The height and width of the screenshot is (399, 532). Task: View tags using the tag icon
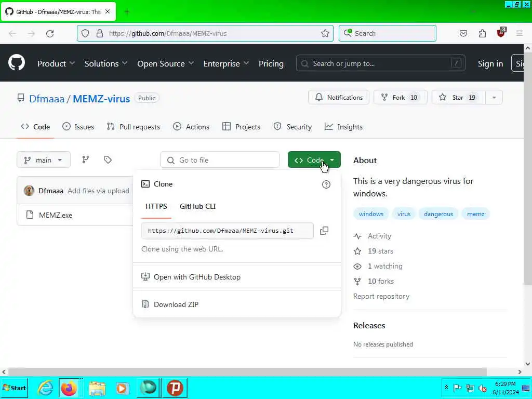[108, 159]
